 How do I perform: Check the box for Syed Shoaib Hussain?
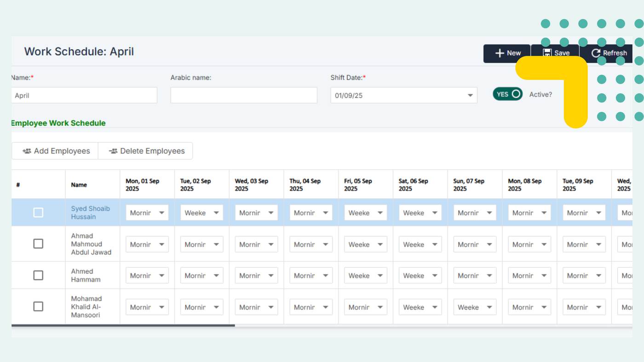[38, 213]
